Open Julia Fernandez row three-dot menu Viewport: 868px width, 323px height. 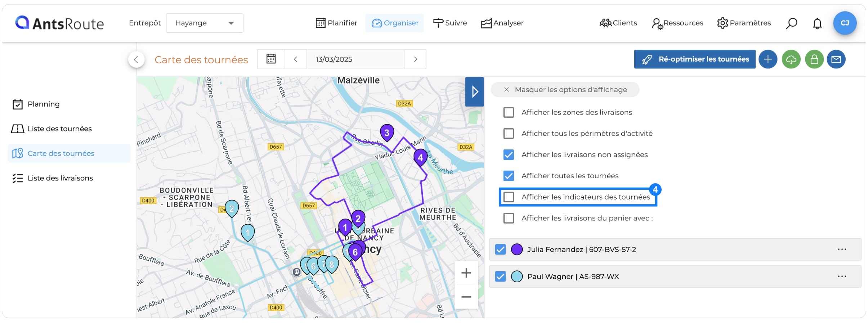pyautogui.click(x=842, y=249)
